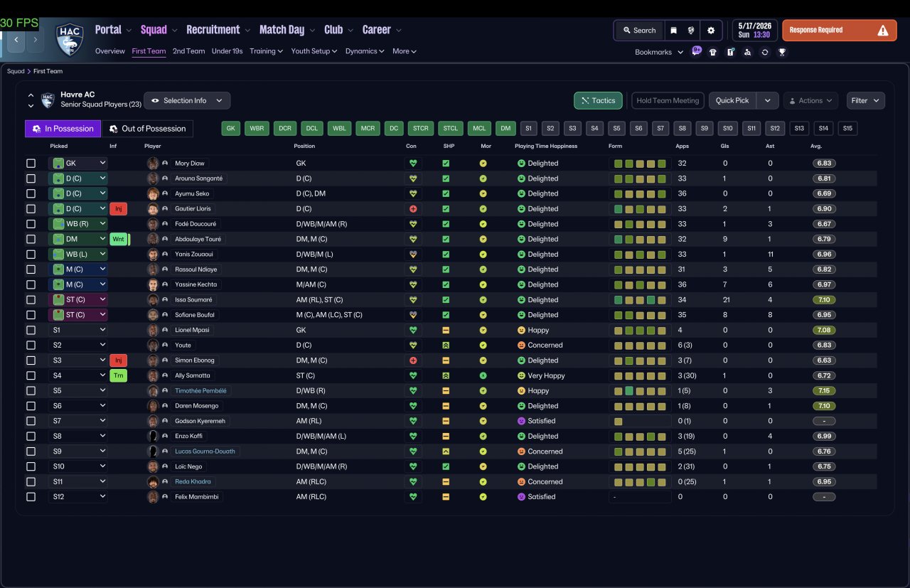This screenshot has height=588, width=910.
Task: Click the HAC club badge in header
Action: pyautogui.click(x=70, y=40)
